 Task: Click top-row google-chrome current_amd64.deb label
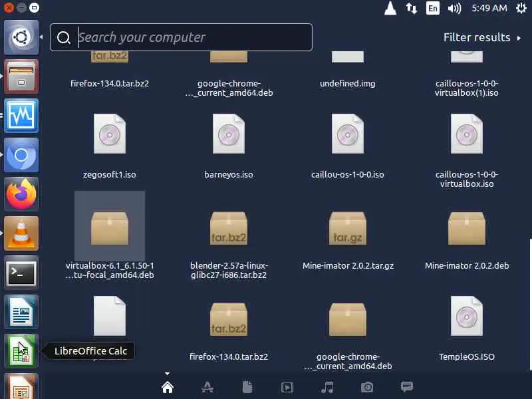click(x=229, y=88)
